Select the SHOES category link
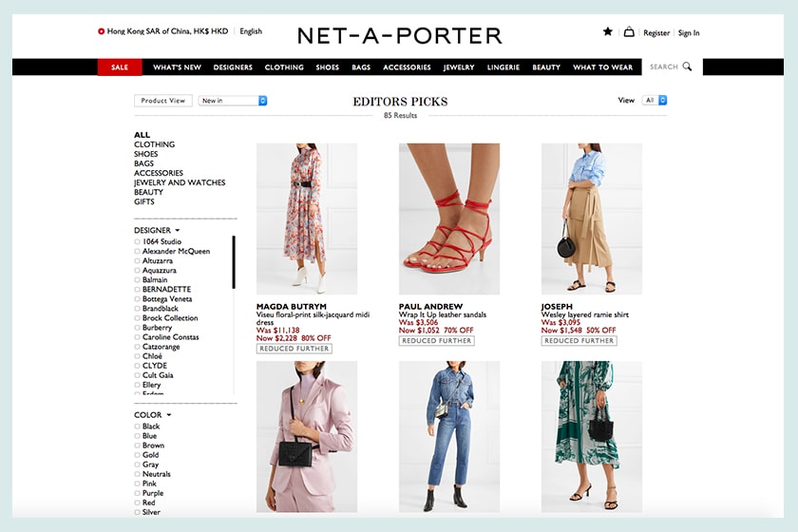The height and width of the screenshot is (532, 798). pyautogui.click(x=146, y=154)
